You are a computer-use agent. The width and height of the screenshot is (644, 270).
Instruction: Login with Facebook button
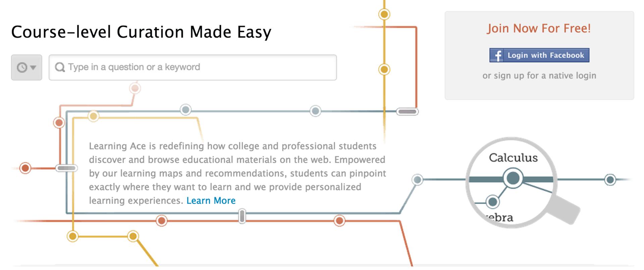point(539,55)
